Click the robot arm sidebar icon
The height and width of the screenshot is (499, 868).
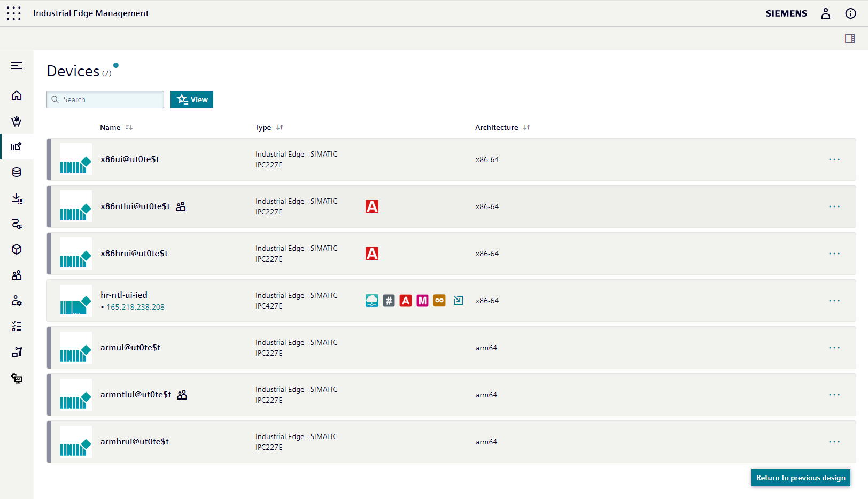pos(17,352)
